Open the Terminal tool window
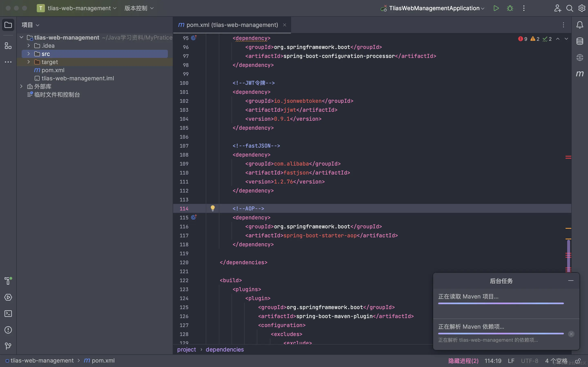This screenshot has width=588, height=367. [8, 314]
